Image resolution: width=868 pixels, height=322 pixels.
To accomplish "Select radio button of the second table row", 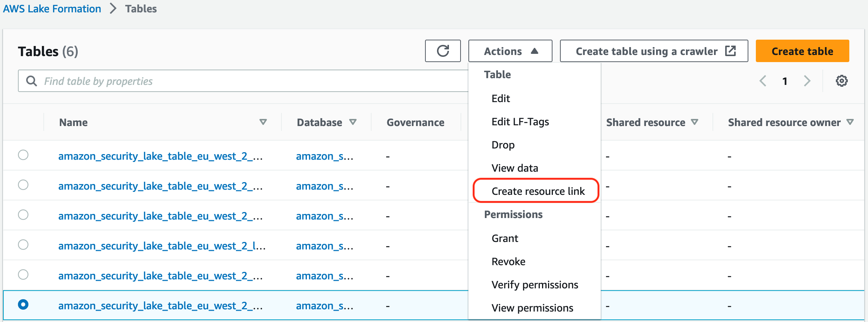I will pos(23,185).
